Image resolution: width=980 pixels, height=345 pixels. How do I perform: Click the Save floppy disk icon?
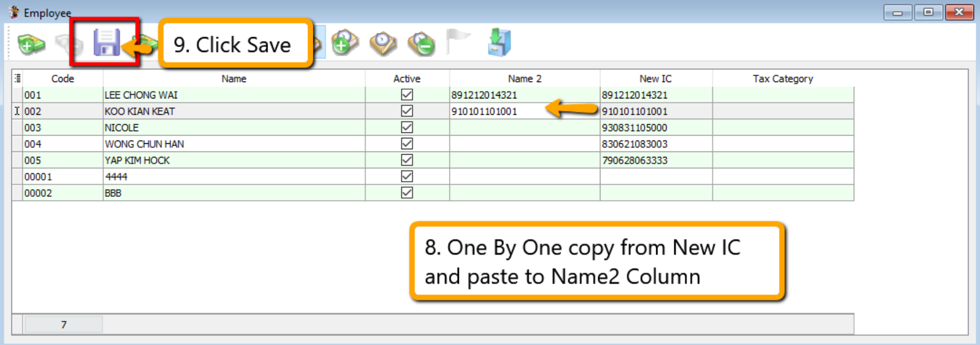(x=106, y=43)
